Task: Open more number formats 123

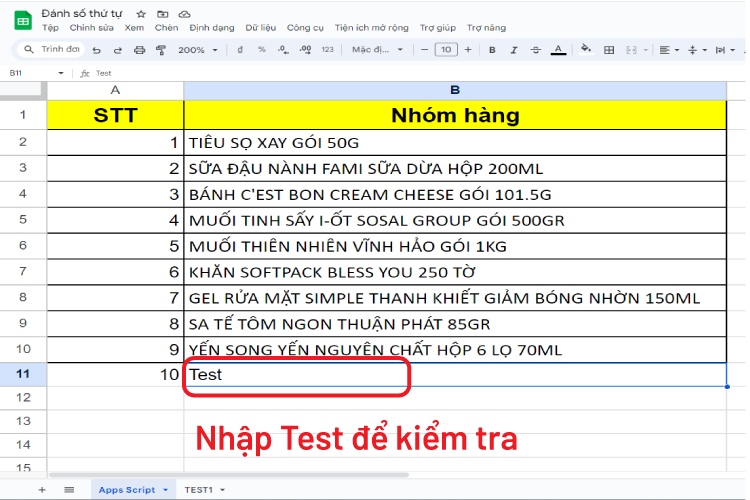Action: coord(328,49)
